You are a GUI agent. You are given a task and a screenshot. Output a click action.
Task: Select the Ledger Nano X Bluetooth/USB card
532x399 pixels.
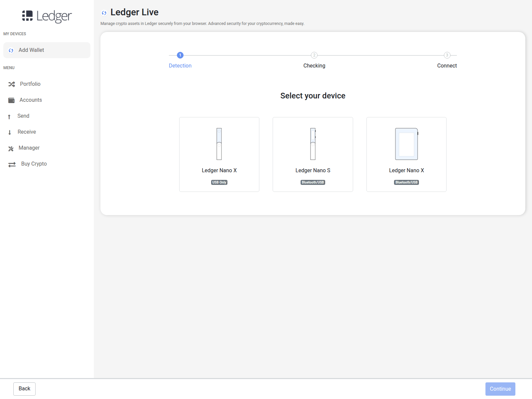[406, 154]
